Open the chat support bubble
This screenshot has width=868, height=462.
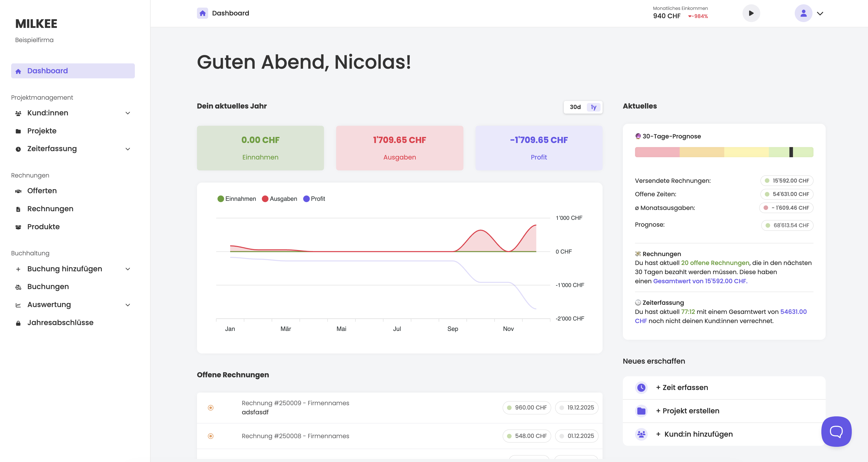pos(836,431)
